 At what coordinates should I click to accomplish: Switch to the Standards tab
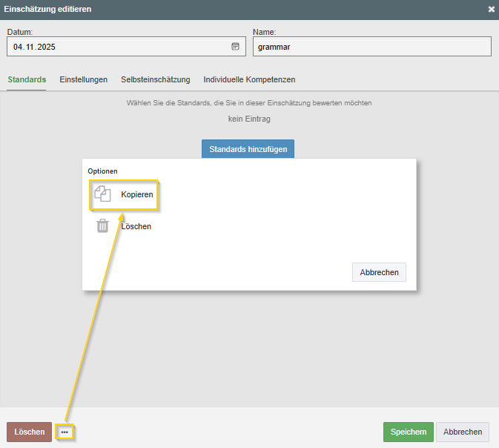27,79
